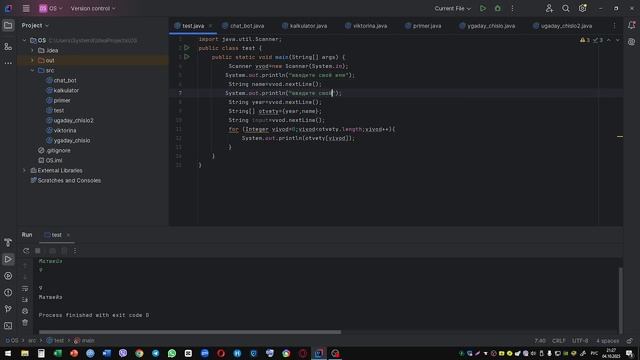Image resolution: width=640 pixels, height=360 pixels.
Task: Click main breadcrumb in navigation bar
Action: pos(84,340)
